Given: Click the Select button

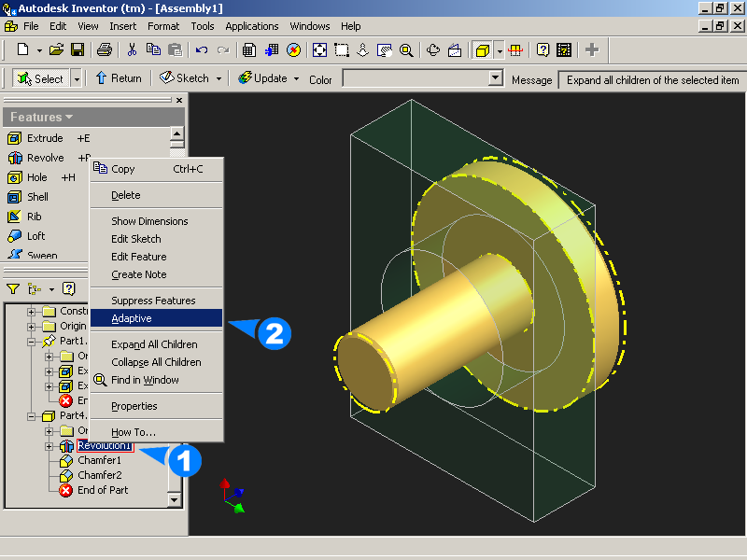Looking at the screenshot, I should pos(41,78).
